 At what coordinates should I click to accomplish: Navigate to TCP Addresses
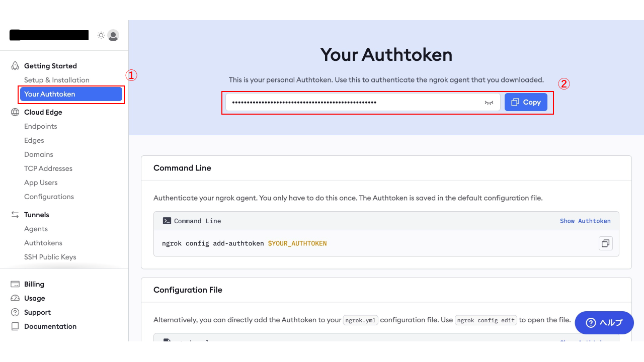(x=48, y=168)
